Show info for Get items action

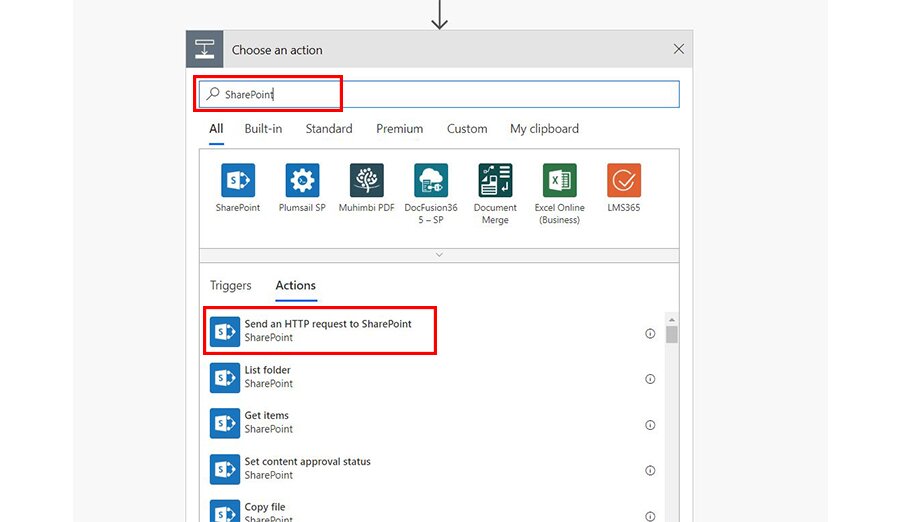coord(650,425)
